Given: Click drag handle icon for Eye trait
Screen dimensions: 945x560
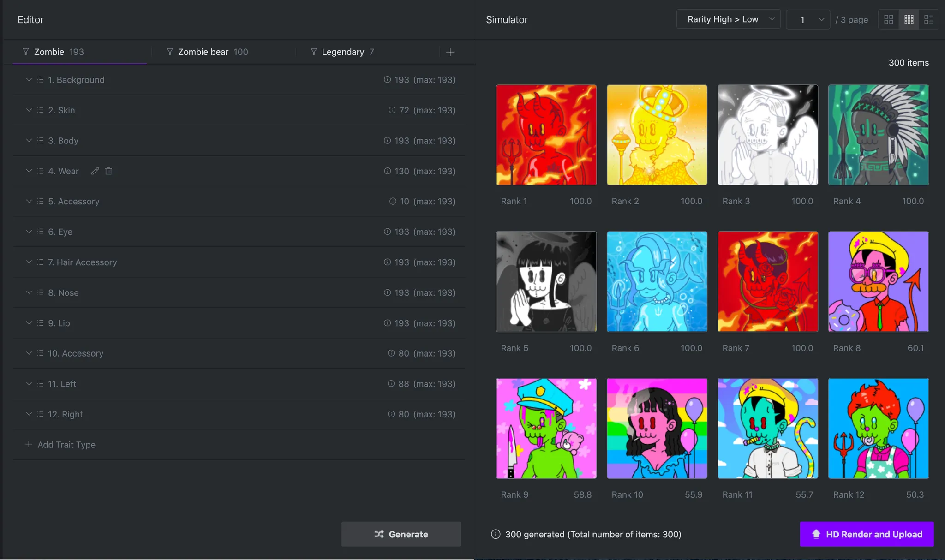Looking at the screenshot, I should (40, 232).
